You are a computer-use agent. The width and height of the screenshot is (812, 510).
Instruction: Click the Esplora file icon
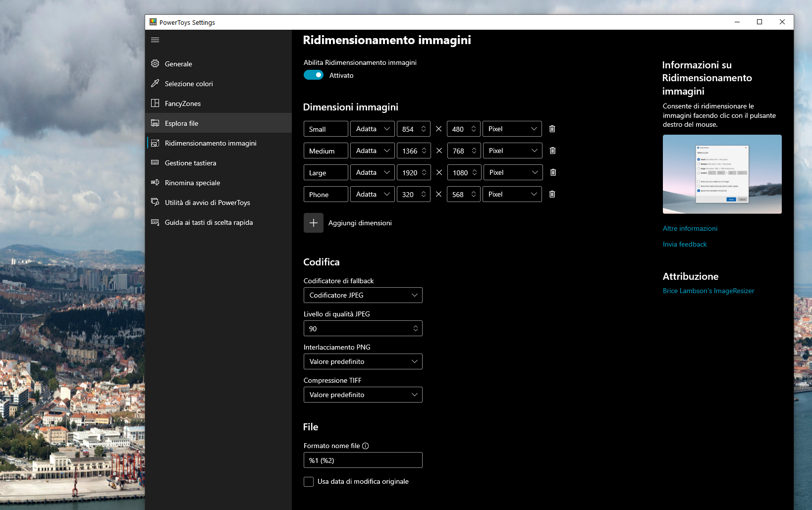point(155,123)
